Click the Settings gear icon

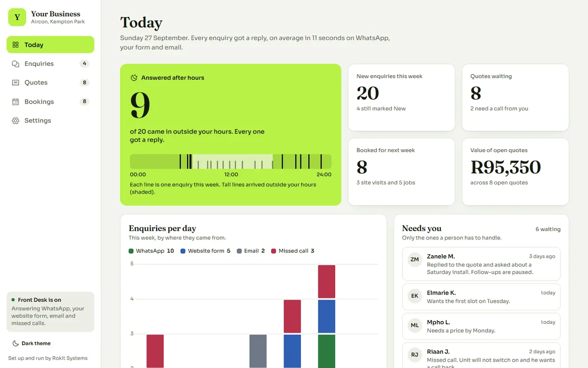click(16, 121)
